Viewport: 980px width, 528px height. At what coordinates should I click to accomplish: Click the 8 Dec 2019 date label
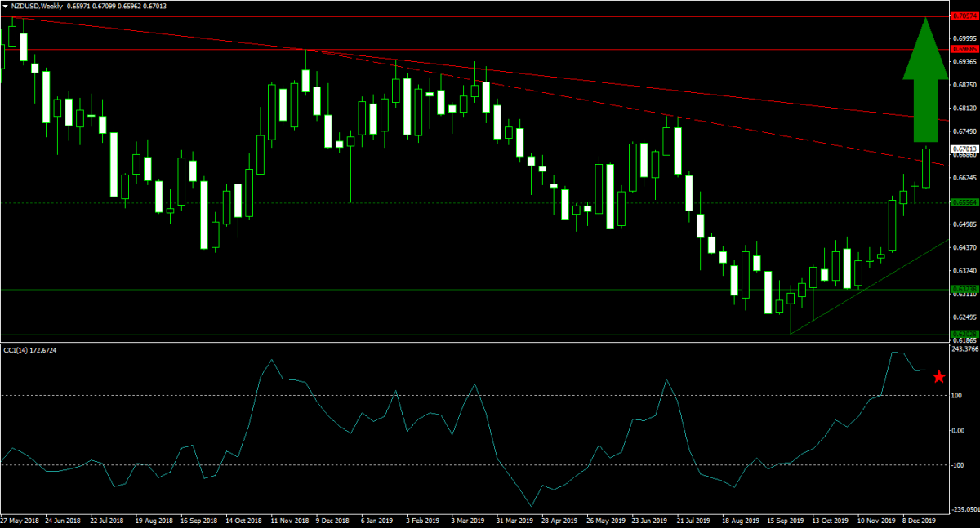click(x=920, y=519)
